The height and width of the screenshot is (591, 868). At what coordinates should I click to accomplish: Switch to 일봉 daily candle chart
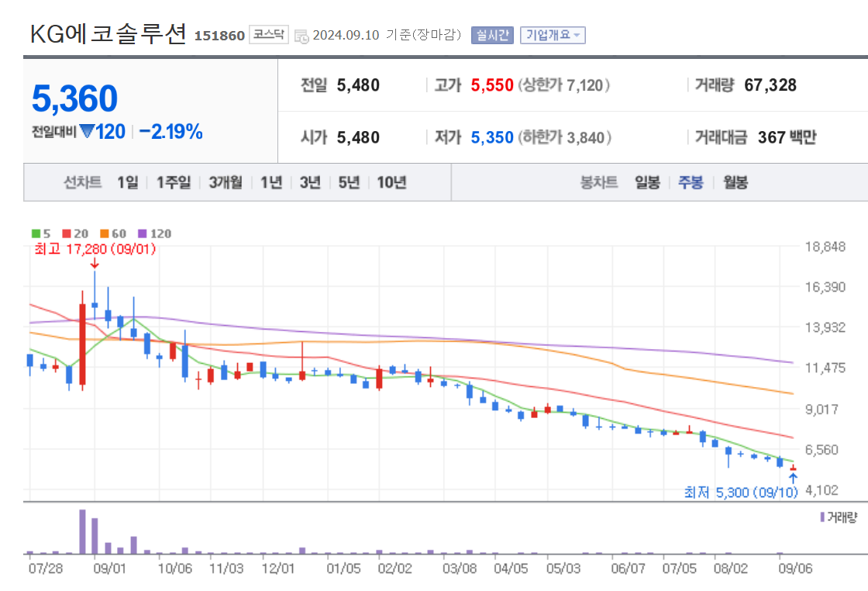click(x=647, y=182)
